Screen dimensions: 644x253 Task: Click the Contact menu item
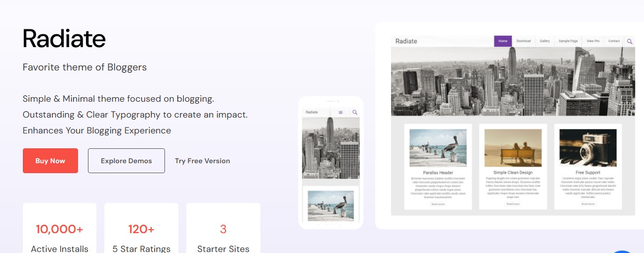click(614, 41)
